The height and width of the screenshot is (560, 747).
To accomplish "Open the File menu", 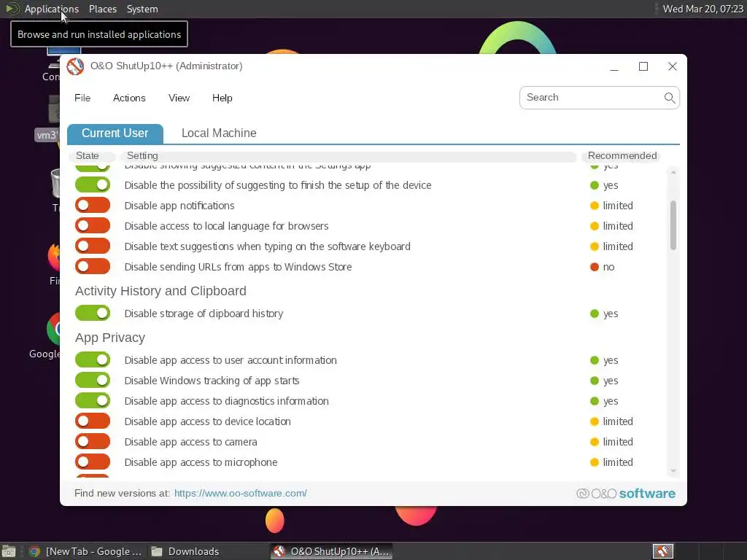I will click(82, 98).
